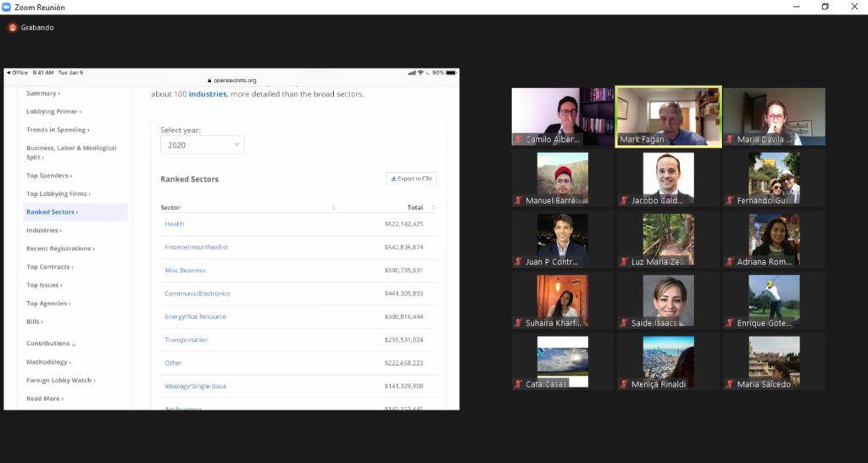Minimize the Zoom Reunión window
Screen dimensions: 868x463
point(797,7)
